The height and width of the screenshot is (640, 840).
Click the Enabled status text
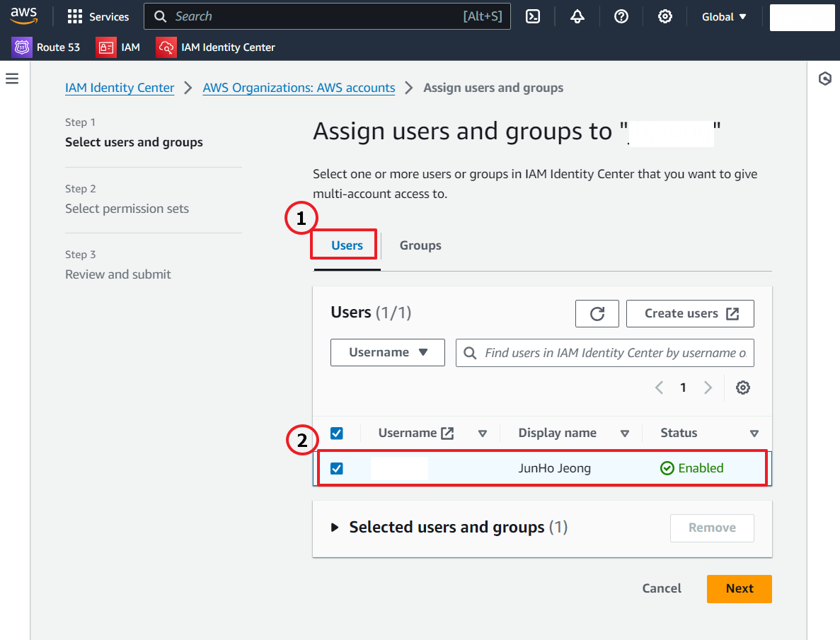click(701, 468)
